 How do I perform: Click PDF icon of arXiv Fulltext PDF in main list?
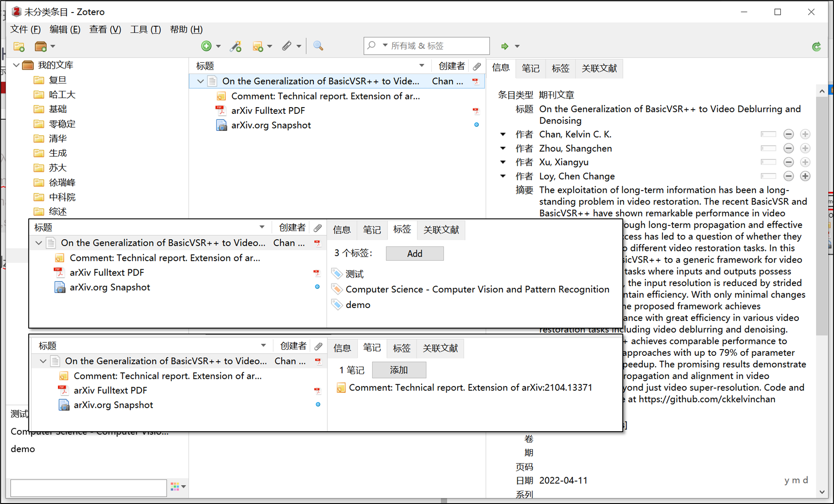pos(221,110)
